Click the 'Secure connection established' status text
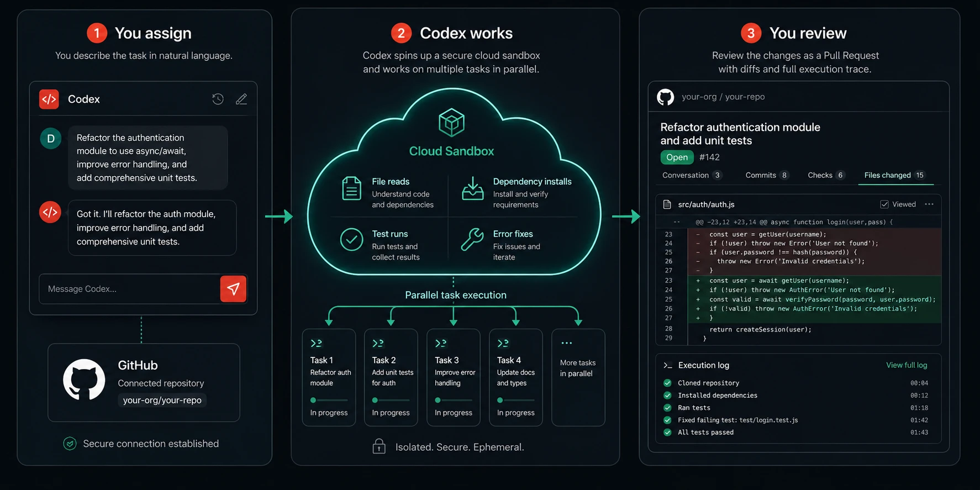 coord(151,444)
